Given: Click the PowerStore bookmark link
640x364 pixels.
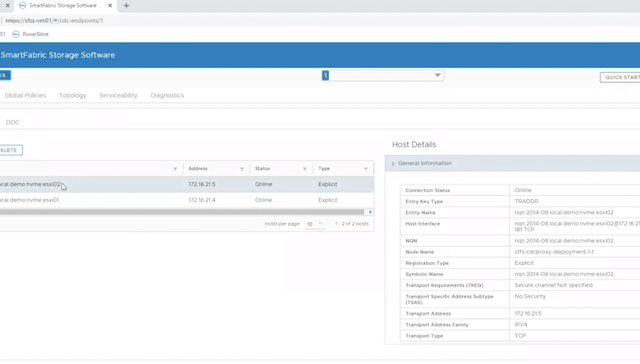Looking at the screenshot, I should 35,34.
